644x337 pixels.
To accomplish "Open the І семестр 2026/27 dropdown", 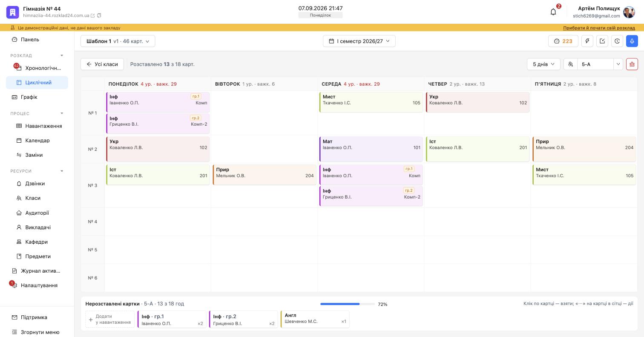I will (359, 41).
